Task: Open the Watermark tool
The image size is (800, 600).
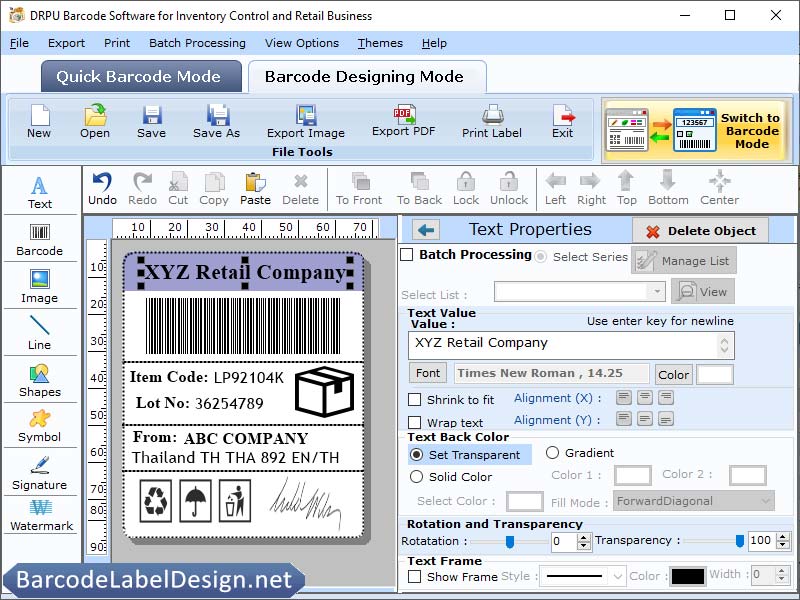Action: click(40, 518)
